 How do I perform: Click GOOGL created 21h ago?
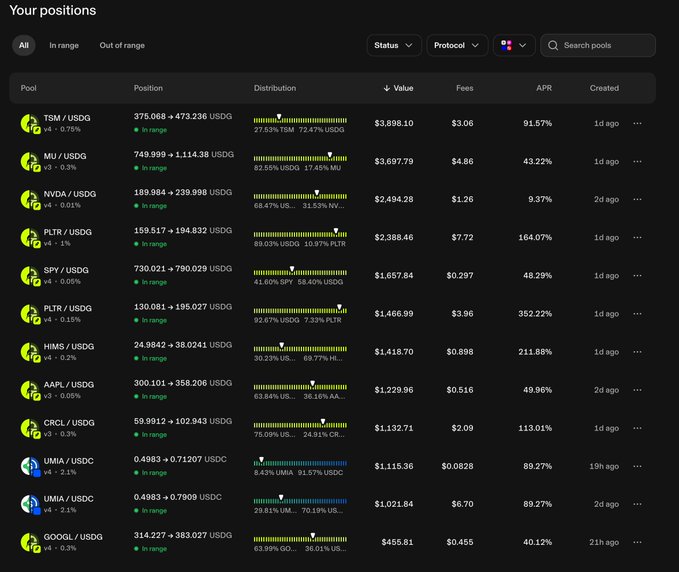(604, 543)
